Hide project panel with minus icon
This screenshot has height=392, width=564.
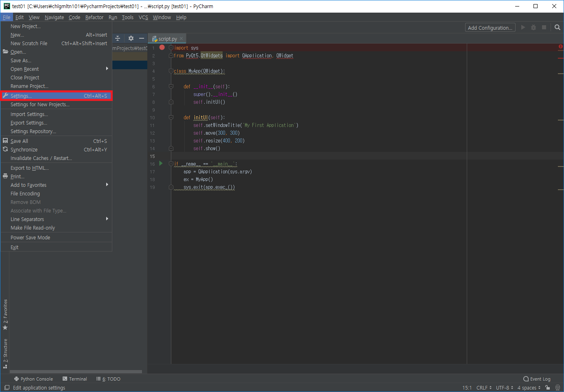click(142, 38)
